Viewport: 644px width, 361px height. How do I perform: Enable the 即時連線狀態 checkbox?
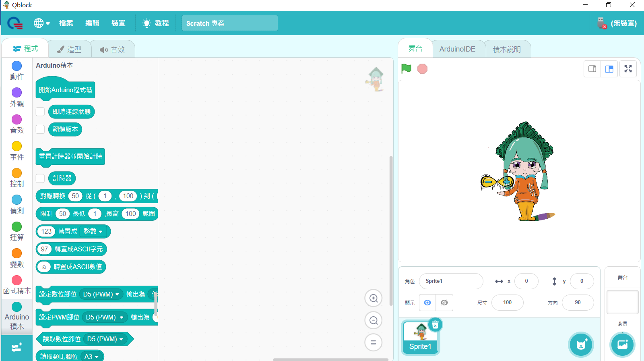tap(40, 112)
